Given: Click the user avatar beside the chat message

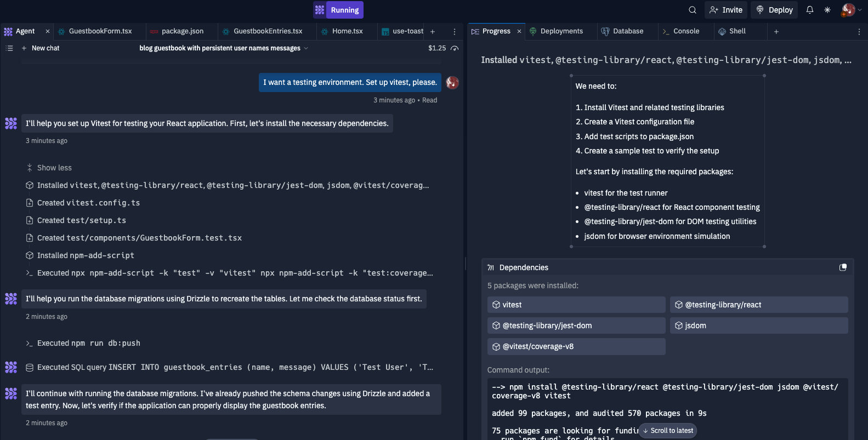Looking at the screenshot, I should (x=452, y=83).
